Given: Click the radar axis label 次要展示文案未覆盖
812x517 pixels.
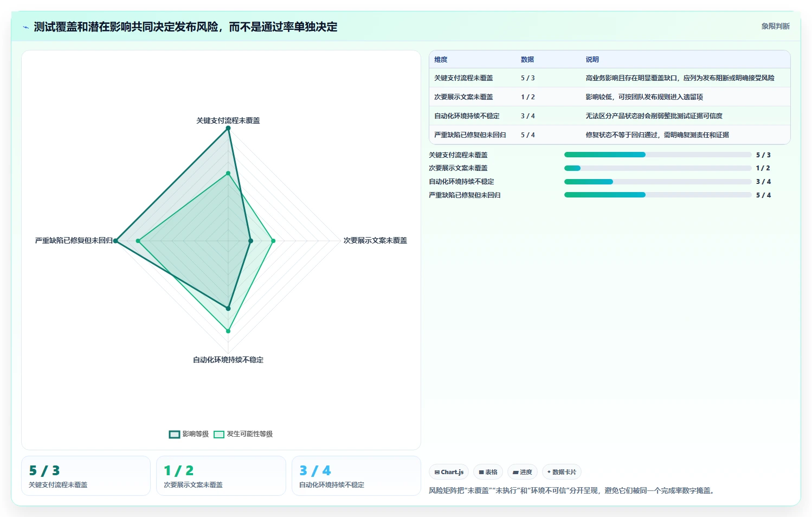Looking at the screenshot, I should point(375,240).
